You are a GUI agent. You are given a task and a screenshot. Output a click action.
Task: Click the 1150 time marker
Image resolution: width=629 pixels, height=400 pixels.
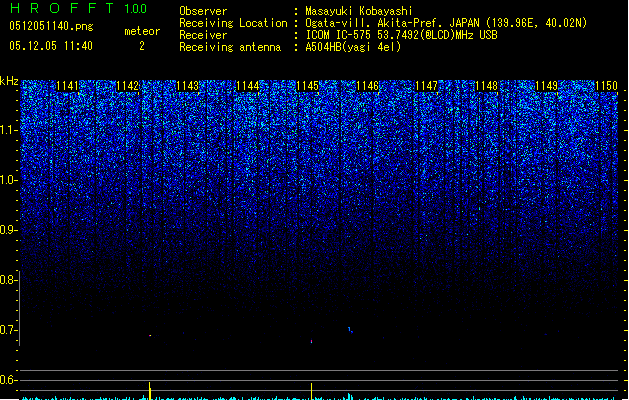606,86
